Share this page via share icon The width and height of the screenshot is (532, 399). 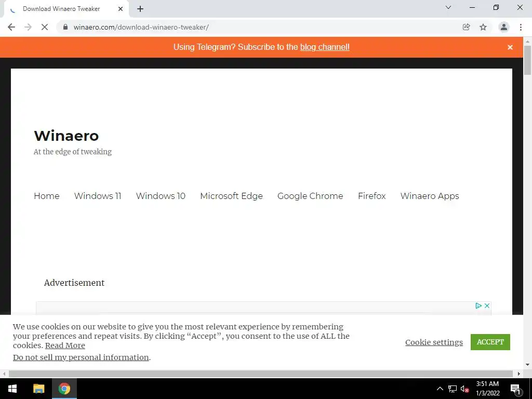[x=466, y=27]
